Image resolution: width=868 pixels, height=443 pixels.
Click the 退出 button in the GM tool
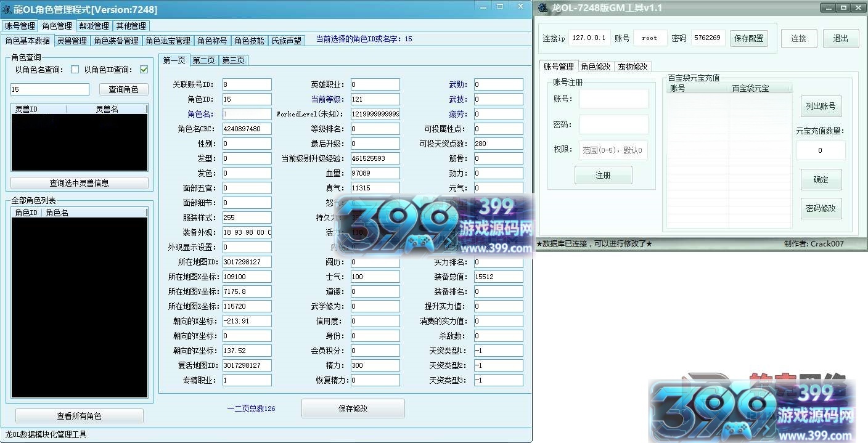pos(841,38)
